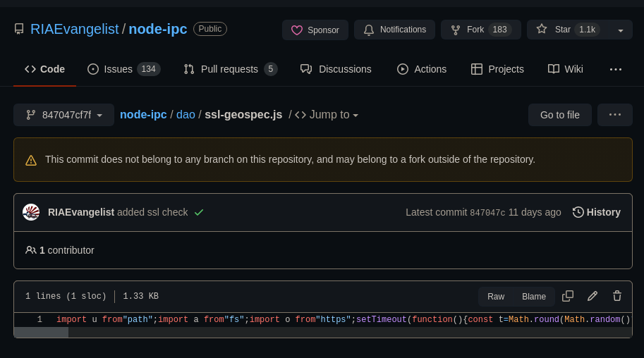
Task: View the Raw file contents
Action: [x=496, y=297]
